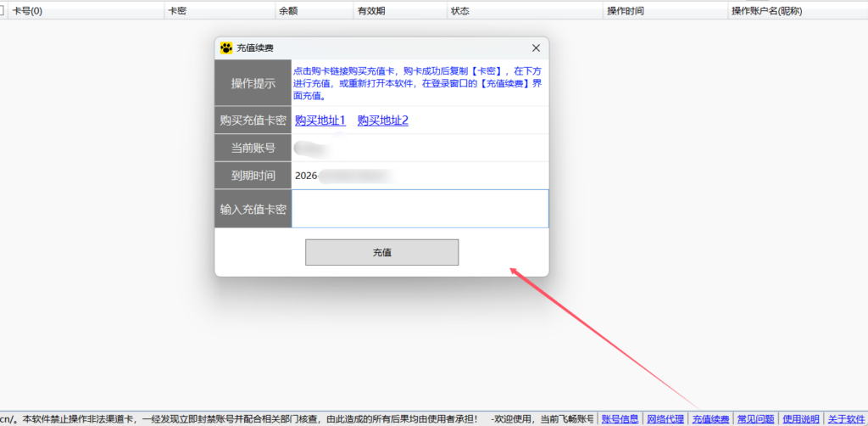Focus the 输入充值卡密 input field
Image resolution: width=868 pixels, height=426 pixels.
pyautogui.click(x=420, y=209)
